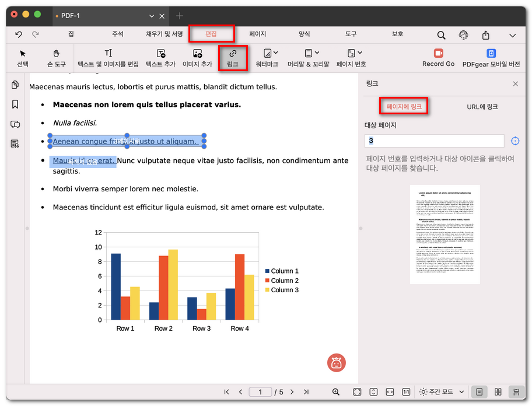This screenshot has width=532, height=406.
Task: Select the 링크 (Link) tool in toolbar
Action: 232,58
